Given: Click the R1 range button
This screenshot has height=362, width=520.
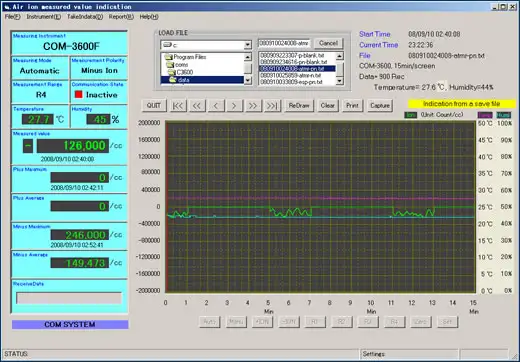Looking at the screenshot, I should 315,322.
